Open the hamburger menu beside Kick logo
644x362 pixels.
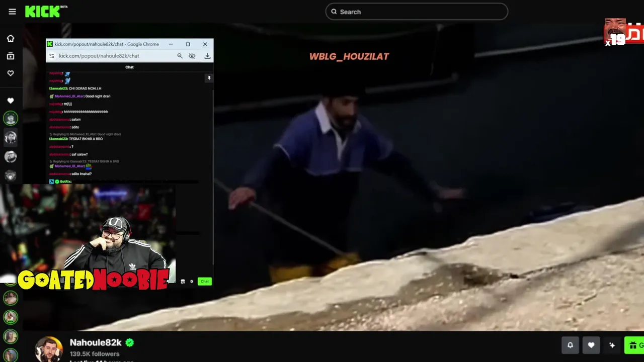click(12, 12)
